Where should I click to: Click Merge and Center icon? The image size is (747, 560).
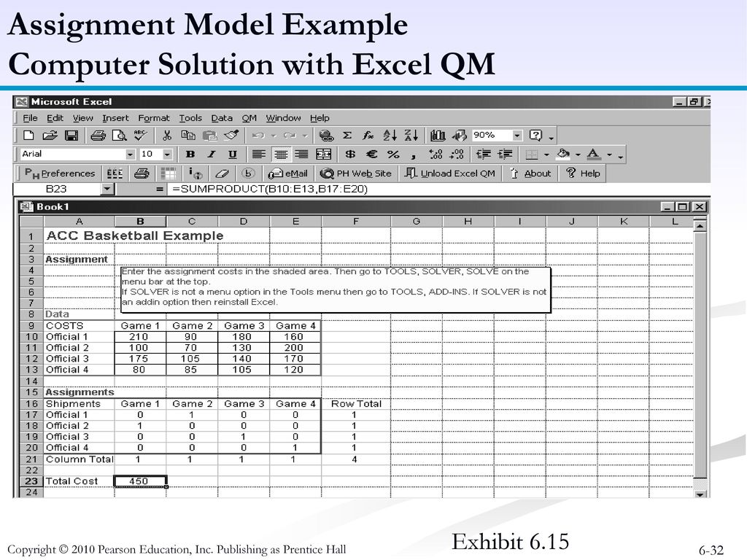323,155
